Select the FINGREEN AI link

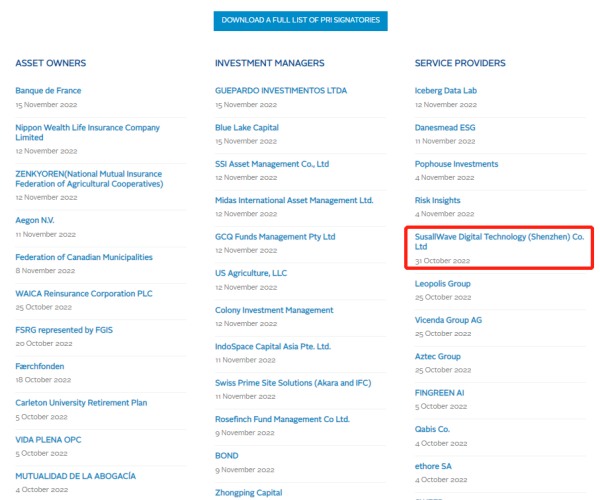pyautogui.click(x=439, y=393)
